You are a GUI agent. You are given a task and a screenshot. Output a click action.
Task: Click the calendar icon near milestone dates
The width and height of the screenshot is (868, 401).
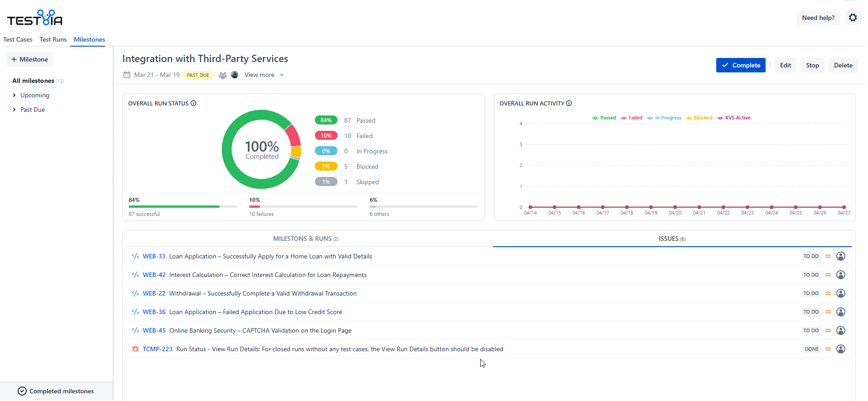click(127, 75)
